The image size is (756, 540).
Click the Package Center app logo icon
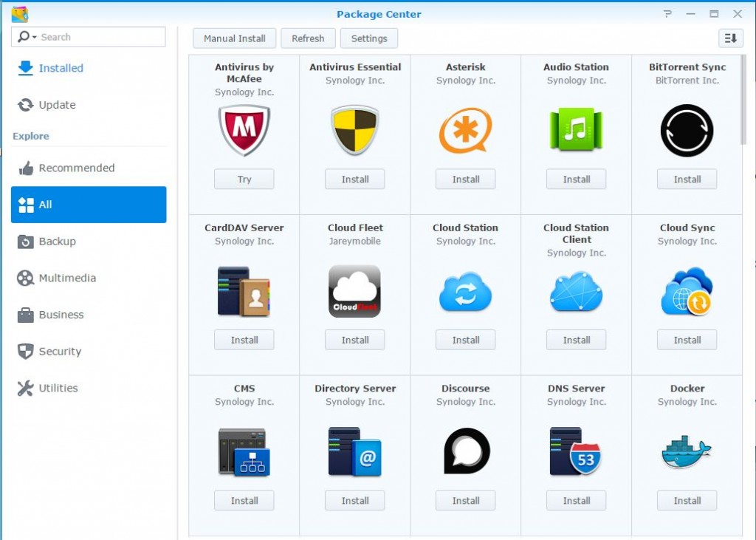(20, 14)
